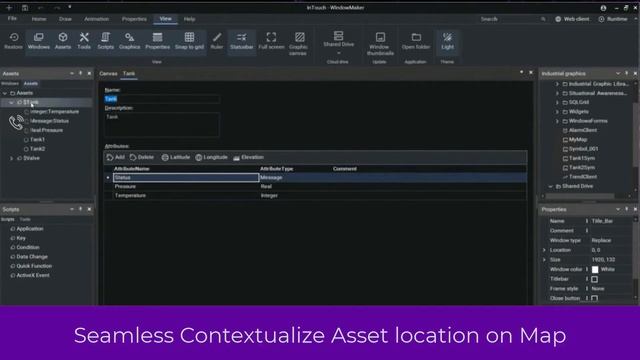Screen dimensions: 640x360
Task: Open the Draw ribbon tab
Action: tap(65, 19)
